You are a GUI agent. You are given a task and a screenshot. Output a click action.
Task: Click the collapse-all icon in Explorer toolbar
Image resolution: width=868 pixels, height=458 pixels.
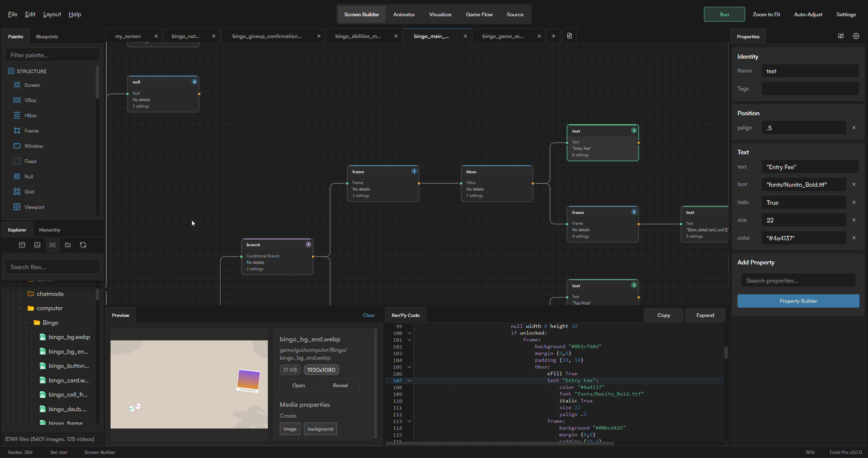click(x=37, y=245)
